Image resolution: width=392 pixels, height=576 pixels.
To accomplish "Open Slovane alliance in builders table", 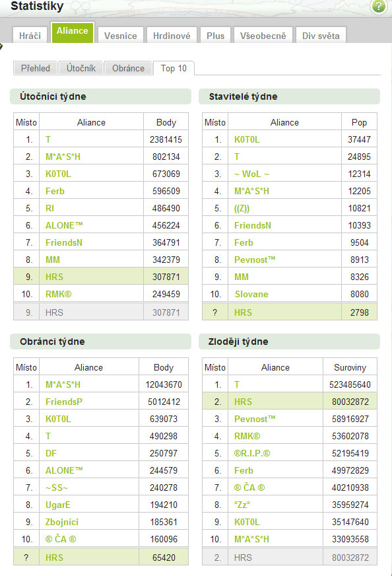I will (x=251, y=294).
